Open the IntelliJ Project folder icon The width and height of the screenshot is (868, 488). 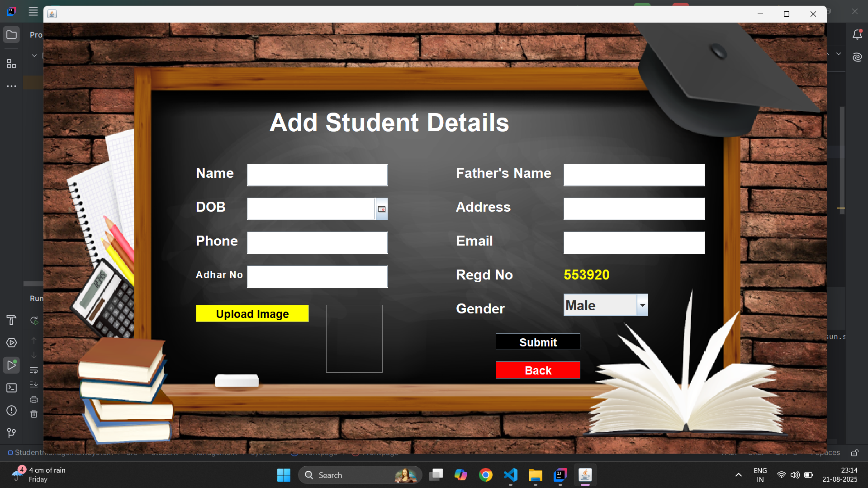(x=11, y=35)
